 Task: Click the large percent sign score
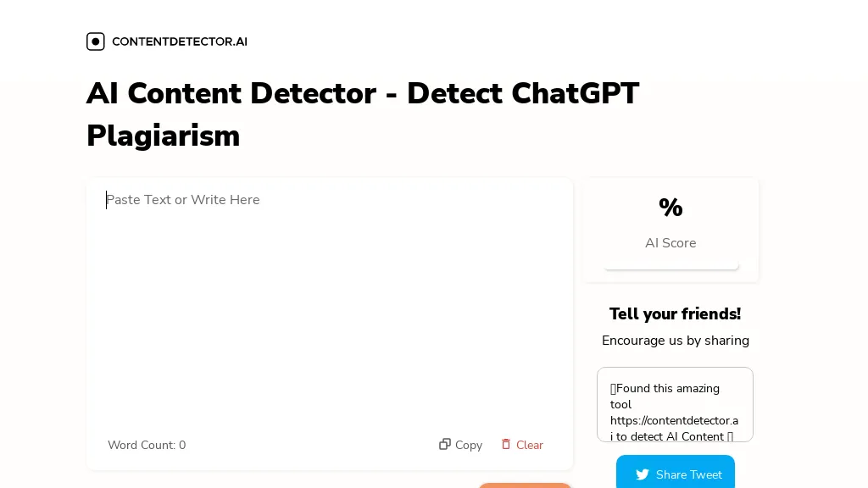(670, 208)
